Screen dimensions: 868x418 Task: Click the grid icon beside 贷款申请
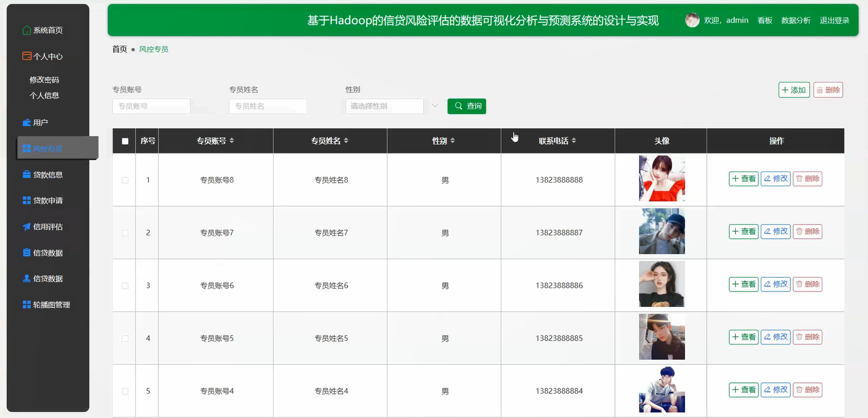(26, 200)
